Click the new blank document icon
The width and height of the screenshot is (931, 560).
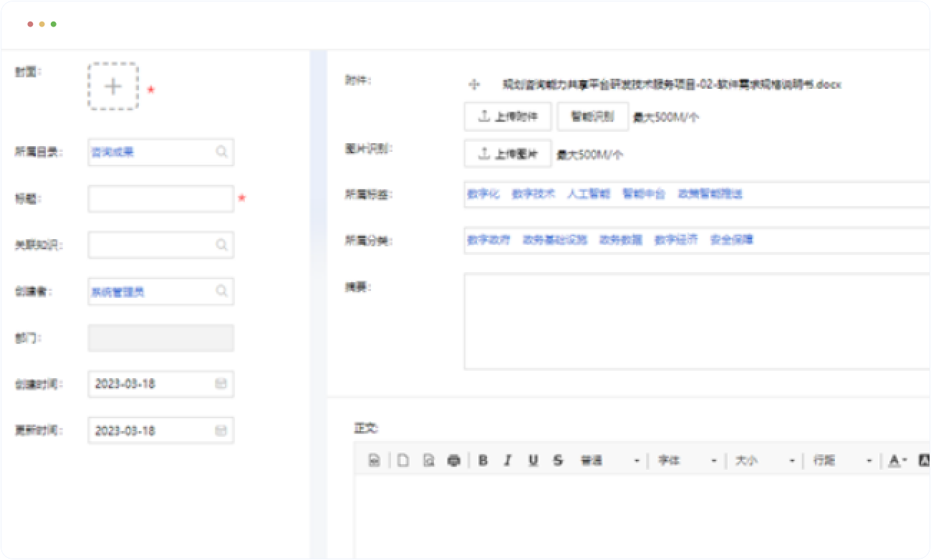pos(403,460)
